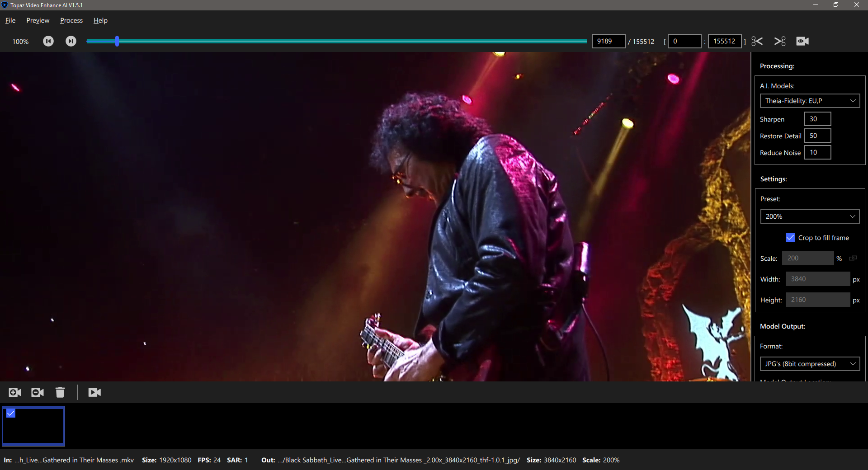Click the add video camera icon
This screenshot has height=470, width=868.
pos(15,392)
